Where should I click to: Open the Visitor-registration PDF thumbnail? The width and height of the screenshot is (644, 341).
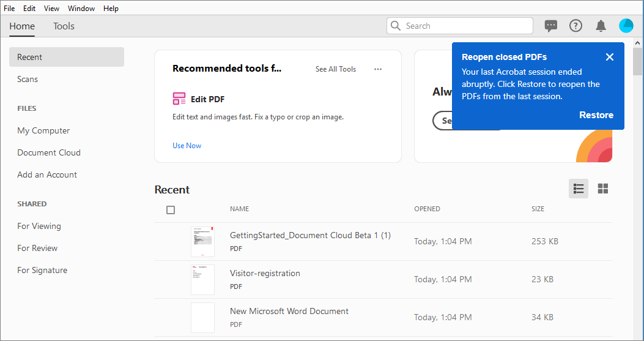[x=202, y=280]
